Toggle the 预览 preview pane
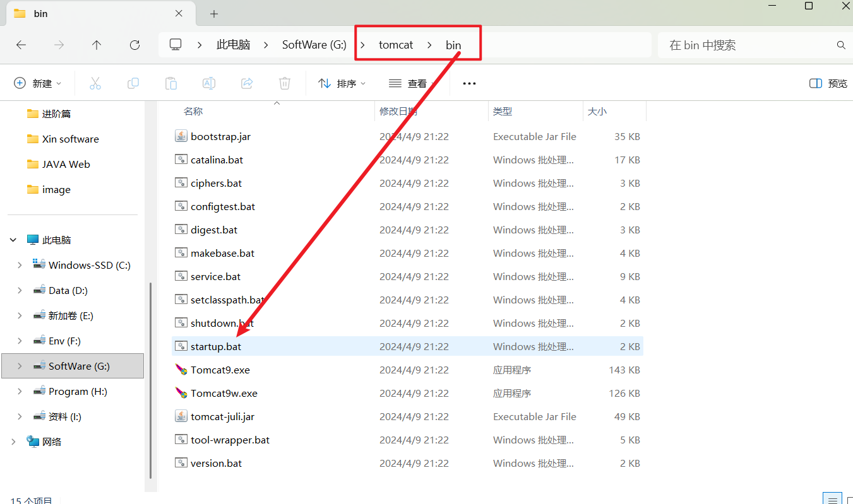Image resolution: width=853 pixels, height=504 pixels. coord(828,83)
